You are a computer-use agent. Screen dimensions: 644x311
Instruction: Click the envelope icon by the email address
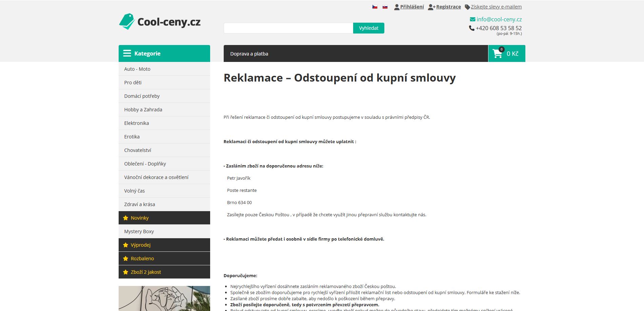click(472, 19)
